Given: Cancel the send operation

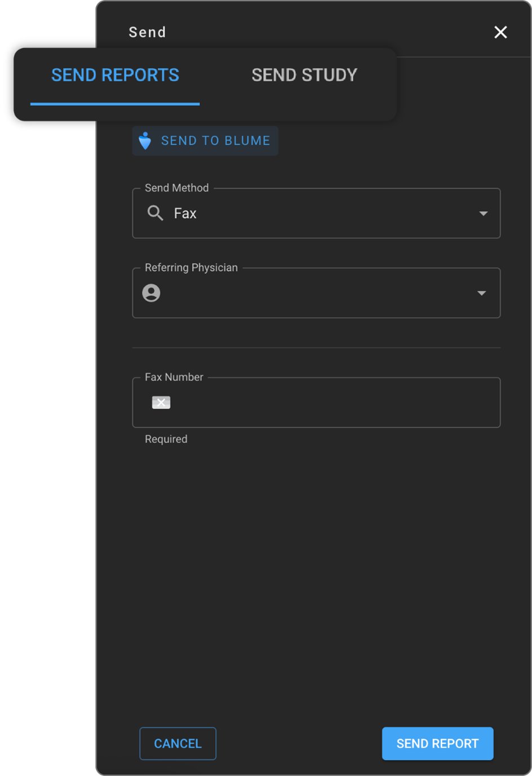Looking at the screenshot, I should [178, 743].
